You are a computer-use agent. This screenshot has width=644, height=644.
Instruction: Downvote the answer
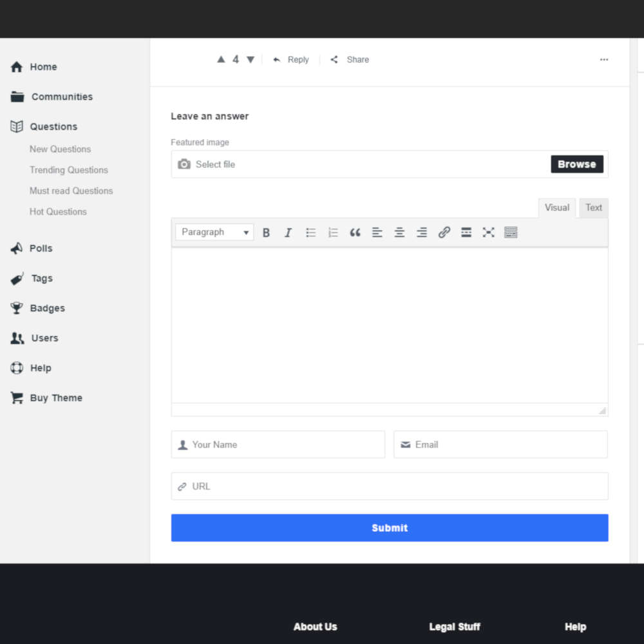coord(251,59)
